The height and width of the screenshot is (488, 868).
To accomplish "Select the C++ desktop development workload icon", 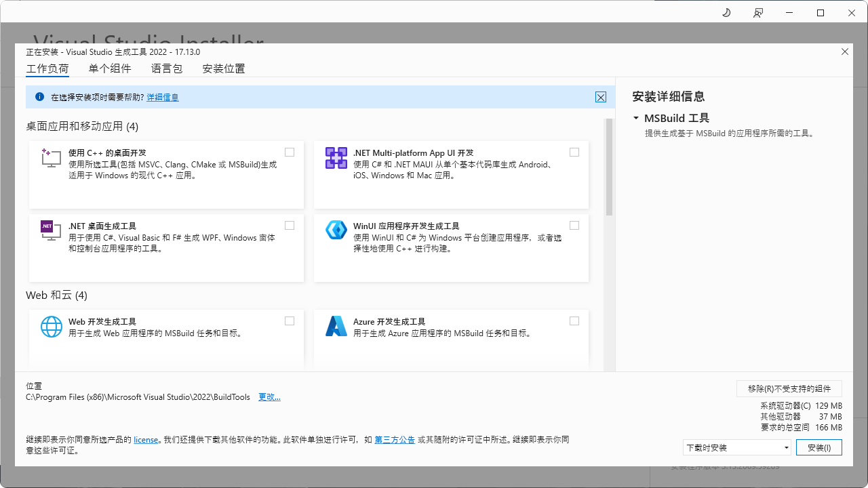I will tap(50, 157).
